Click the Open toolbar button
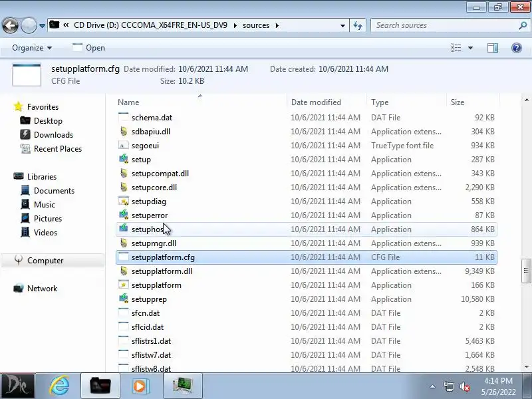Viewport: 532px width, 399px height. coord(89,48)
